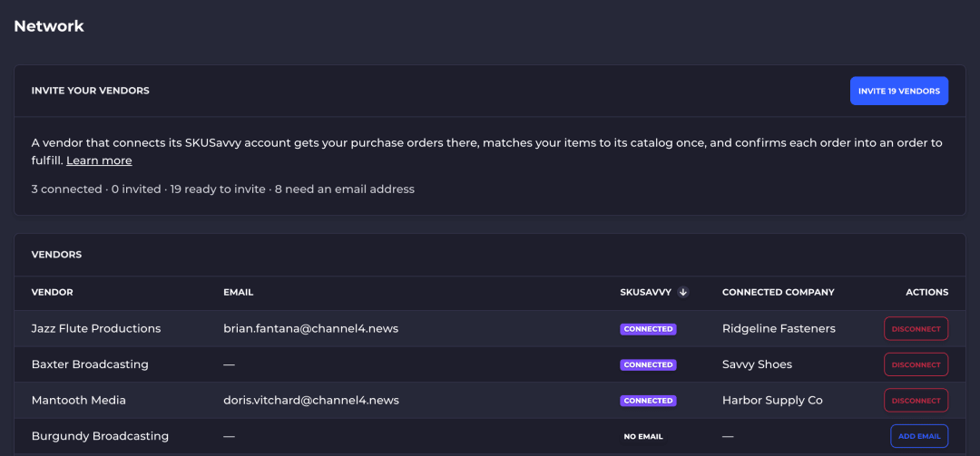Open the Learn more link
The height and width of the screenshot is (456, 980).
tap(99, 160)
